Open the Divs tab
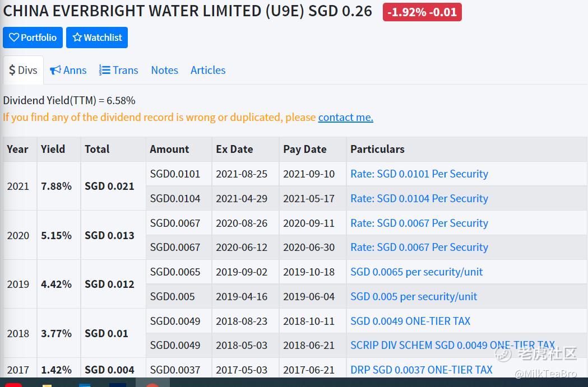Image resolution: width=588 pixels, height=387 pixels. tap(23, 70)
